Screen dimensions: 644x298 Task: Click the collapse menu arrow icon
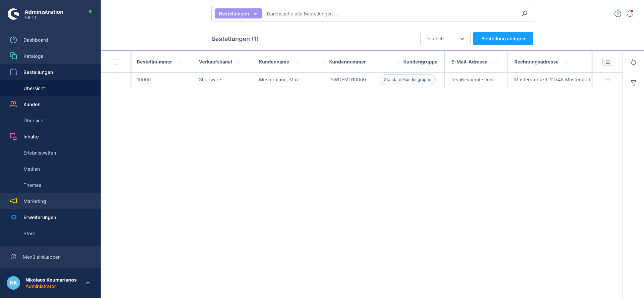point(13,257)
